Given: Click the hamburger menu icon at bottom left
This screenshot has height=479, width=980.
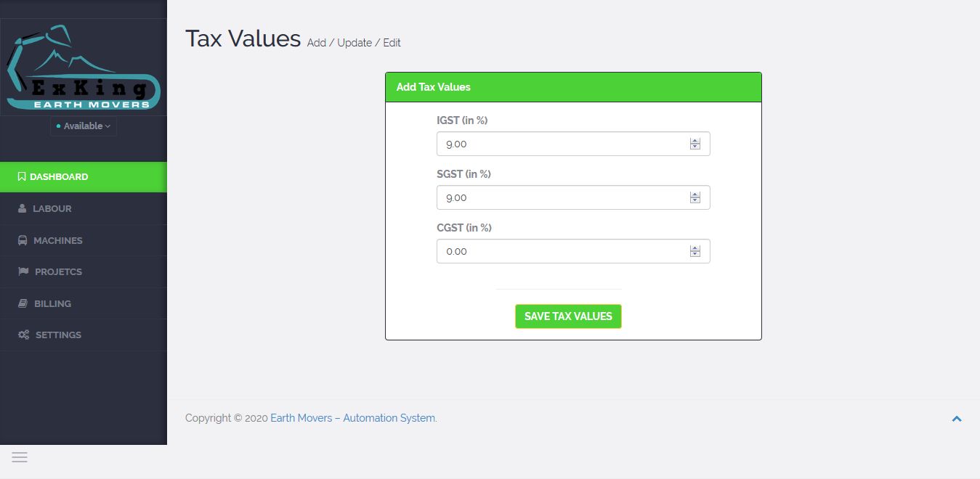Looking at the screenshot, I should pyautogui.click(x=20, y=457).
